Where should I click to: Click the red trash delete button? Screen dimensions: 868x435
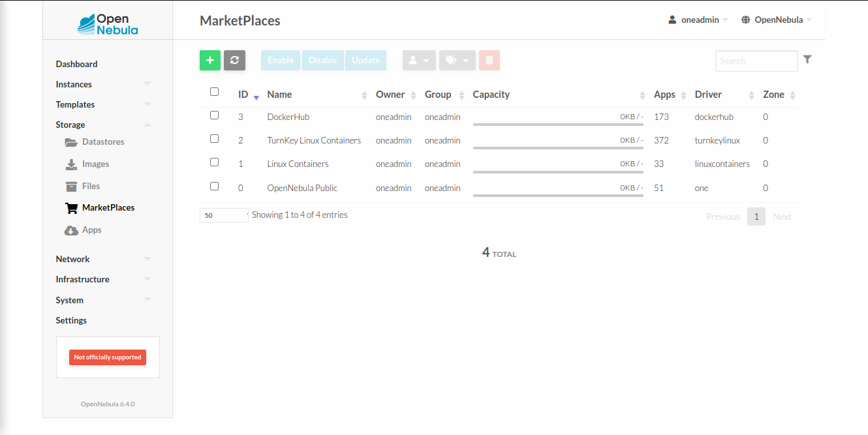(489, 60)
